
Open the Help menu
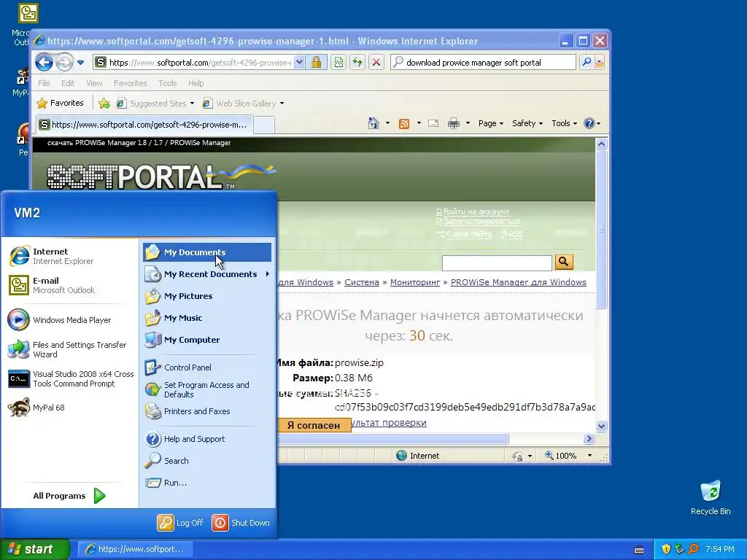coord(196,83)
